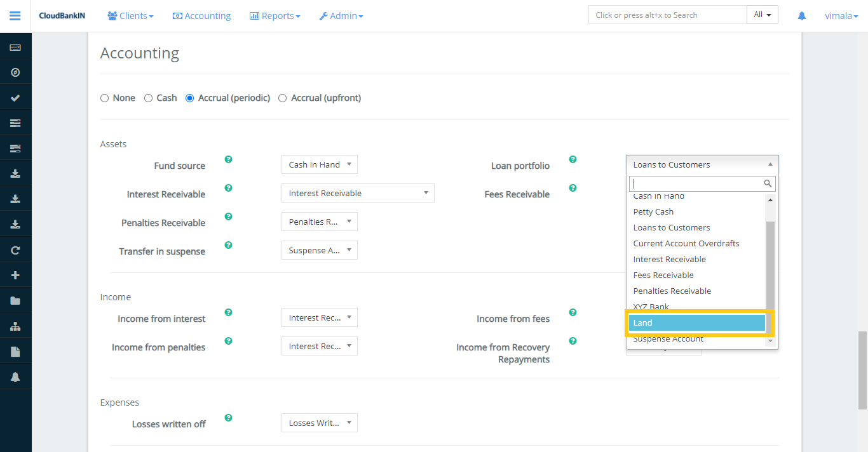868x452 pixels.
Task: Choose the Accrual (upfront) radio option
Action: point(282,98)
